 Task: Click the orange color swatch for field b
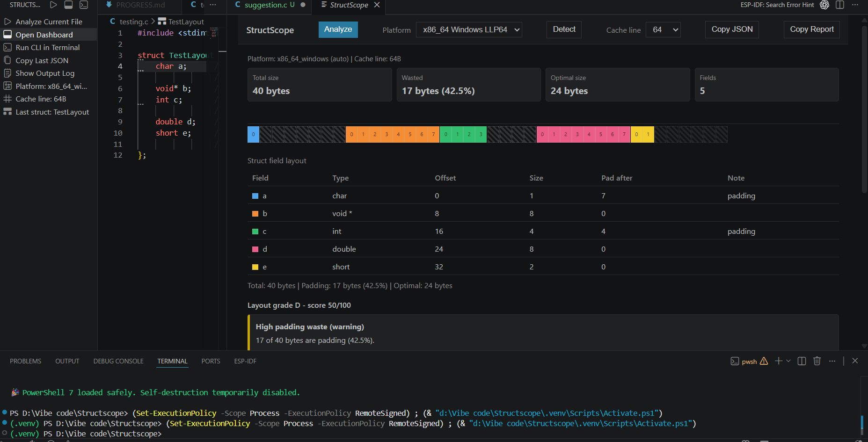(x=255, y=214)
